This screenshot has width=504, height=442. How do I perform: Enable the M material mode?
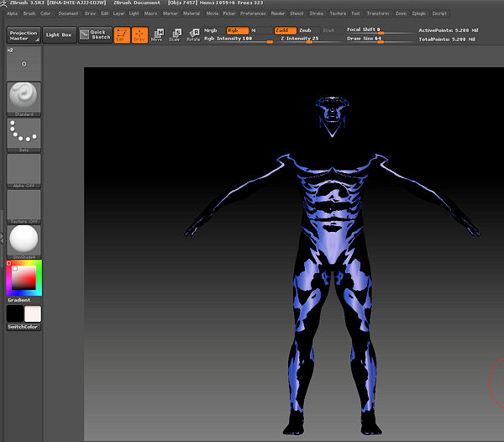pos(254,30)
